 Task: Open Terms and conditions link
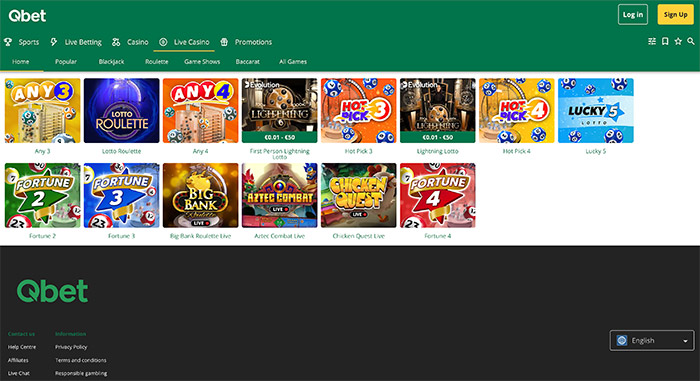tap(81, 360)
